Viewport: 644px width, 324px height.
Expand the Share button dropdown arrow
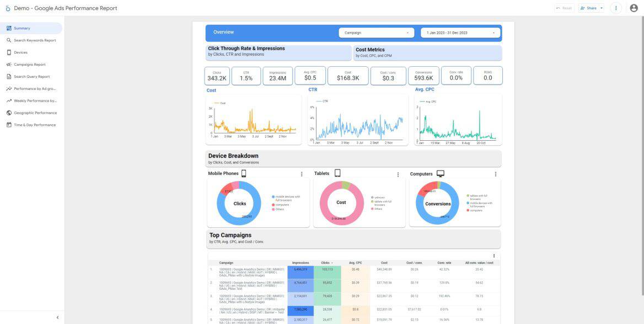[601, 7]
